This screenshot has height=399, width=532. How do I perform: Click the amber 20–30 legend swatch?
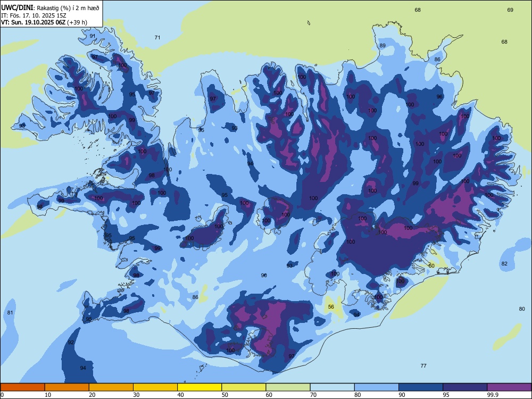[111, 387]
